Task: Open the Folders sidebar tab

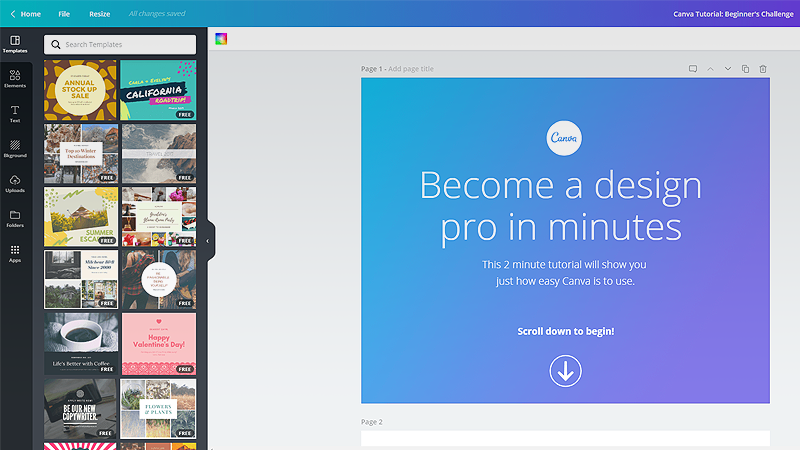Action: [x=15, y=219]
